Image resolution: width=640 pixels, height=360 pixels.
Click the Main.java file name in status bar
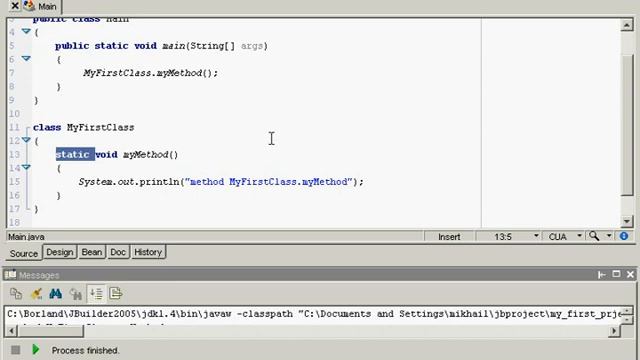[26, 237]
